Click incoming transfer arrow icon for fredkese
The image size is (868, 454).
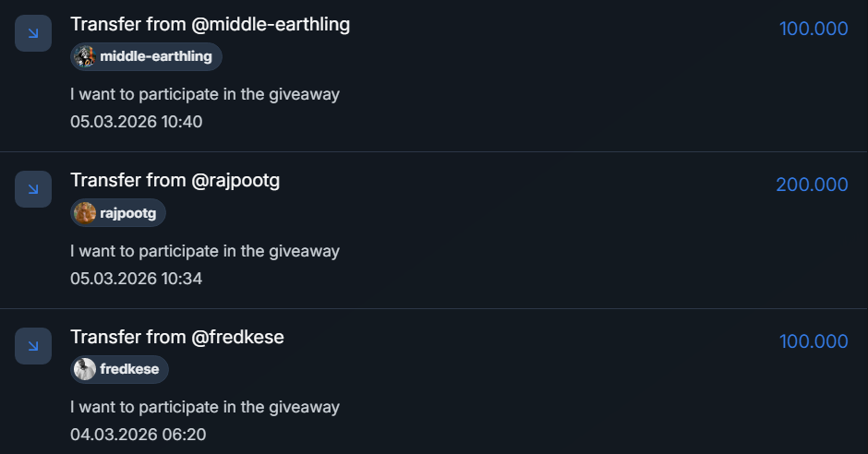pyautogui.click(x=33, y=346)
